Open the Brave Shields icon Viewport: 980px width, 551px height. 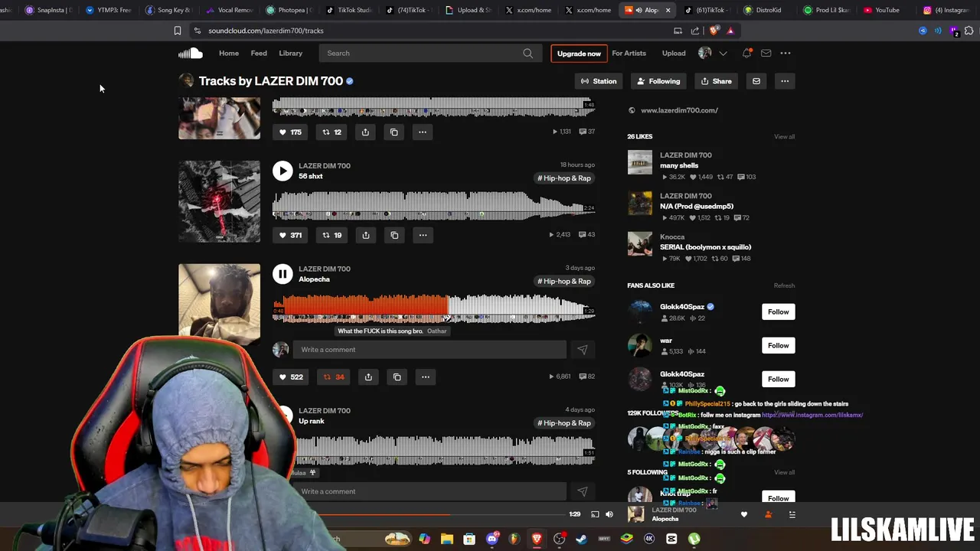click(714, 31)
